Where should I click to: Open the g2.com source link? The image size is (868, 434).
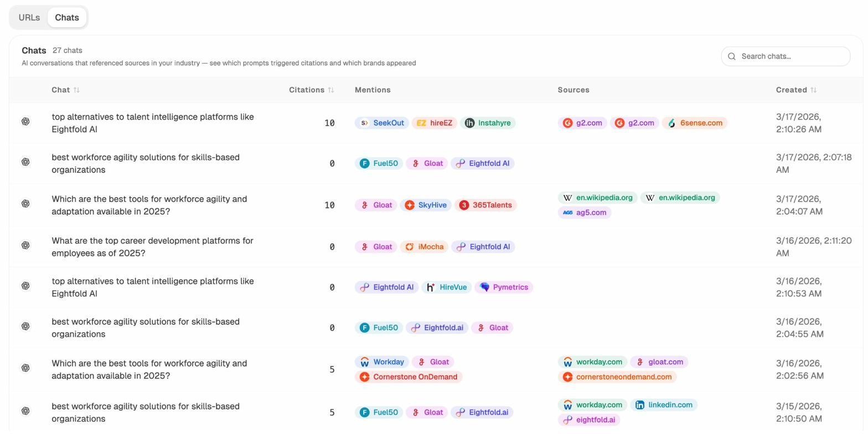point(583,123)
